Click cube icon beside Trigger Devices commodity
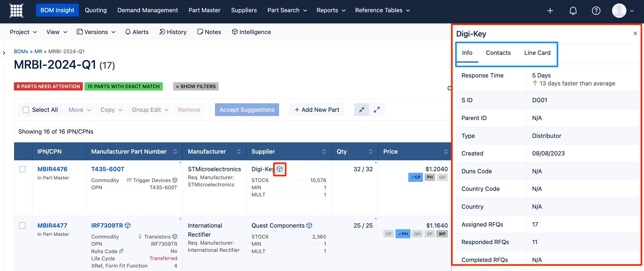Screen dimensions: 644x271 (x=175, y=180)
